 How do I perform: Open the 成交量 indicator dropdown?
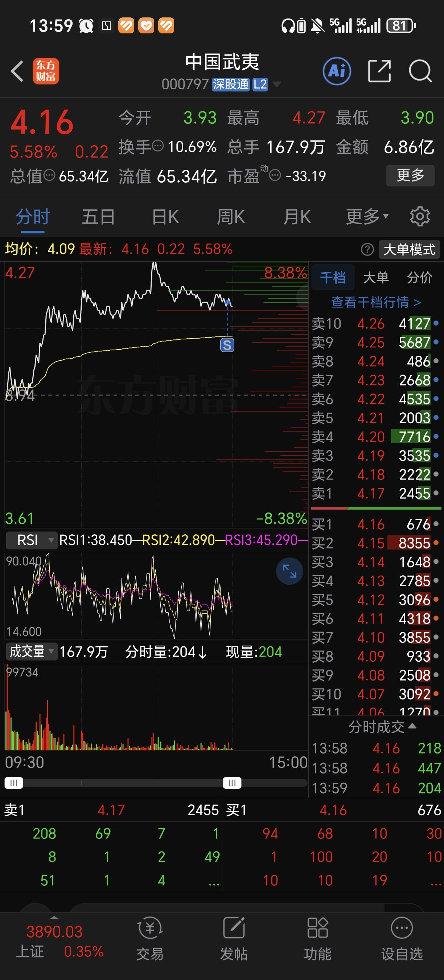click(32, 651)
